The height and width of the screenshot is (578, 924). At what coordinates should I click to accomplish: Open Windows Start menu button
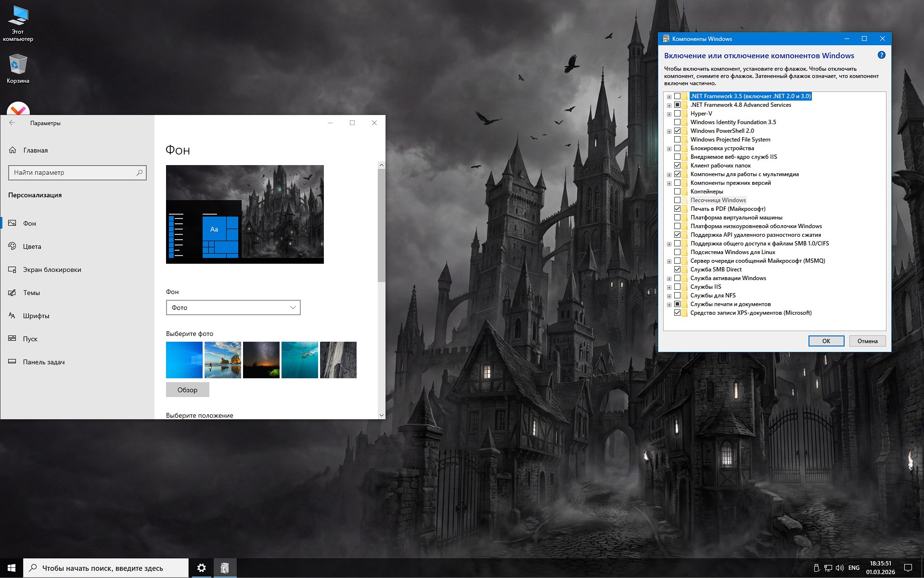pyautogui.click(x=12, y=568)
